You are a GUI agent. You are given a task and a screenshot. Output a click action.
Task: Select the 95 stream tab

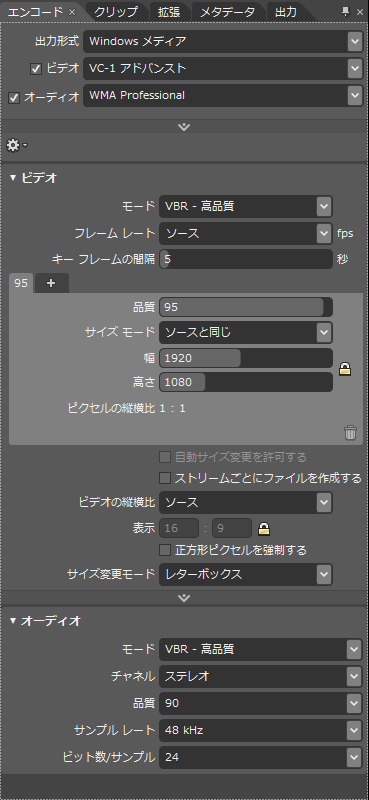[x=21, y=283]
